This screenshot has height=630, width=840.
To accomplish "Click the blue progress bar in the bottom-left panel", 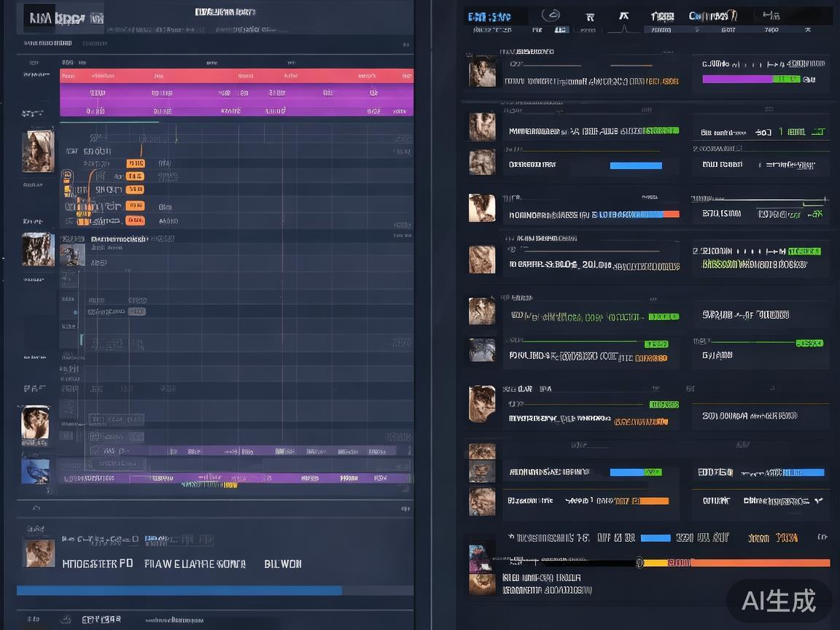I will 179,590.
